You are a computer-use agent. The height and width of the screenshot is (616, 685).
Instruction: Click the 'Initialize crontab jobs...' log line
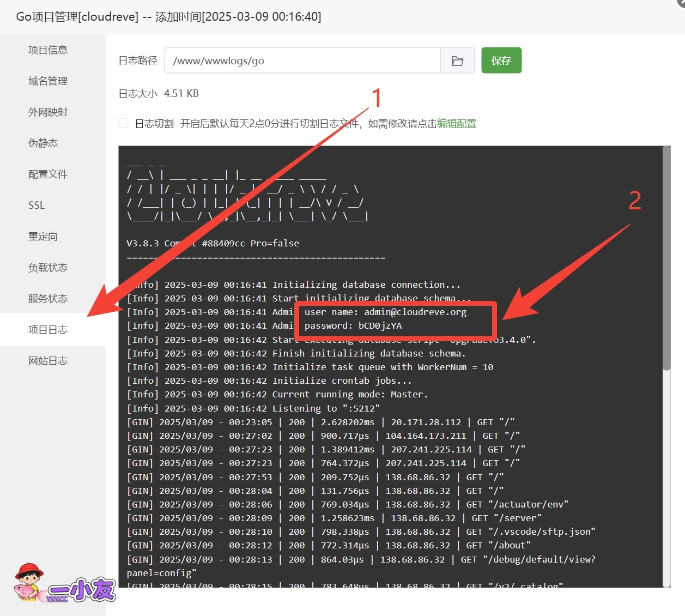269,381
